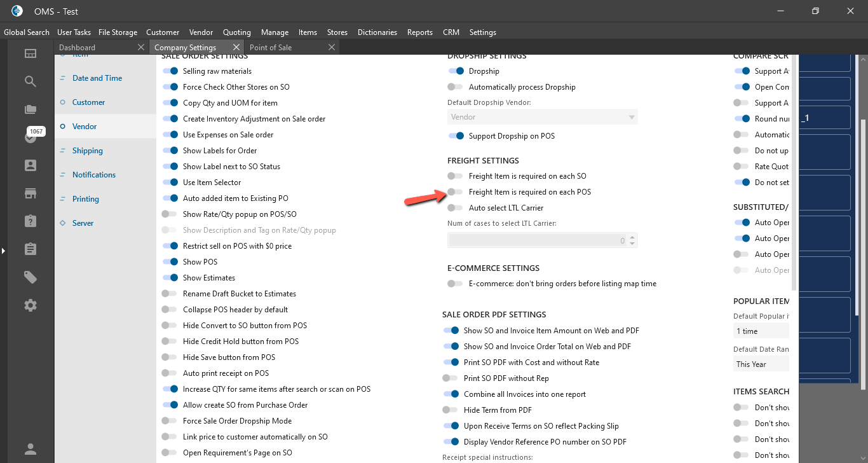Screen dimensions: 868x463
Task: Open the Notifications settings section
Action: [x=94, y=175]
